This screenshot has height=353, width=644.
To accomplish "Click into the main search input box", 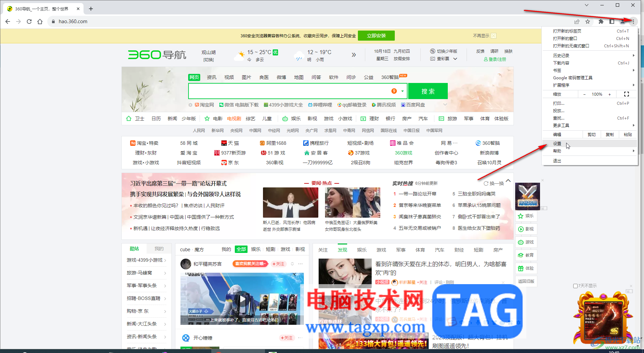I will coord(288,91).
